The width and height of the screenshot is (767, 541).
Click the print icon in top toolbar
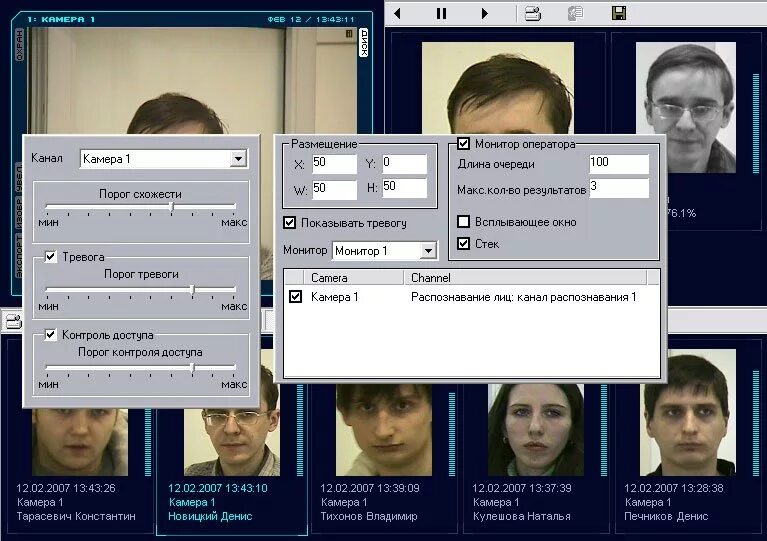[533, 13]
